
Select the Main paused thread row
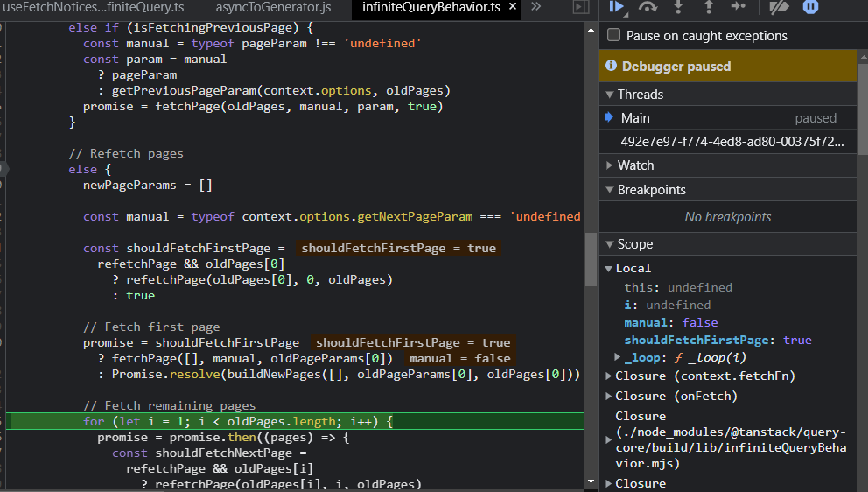pos(728,118)
